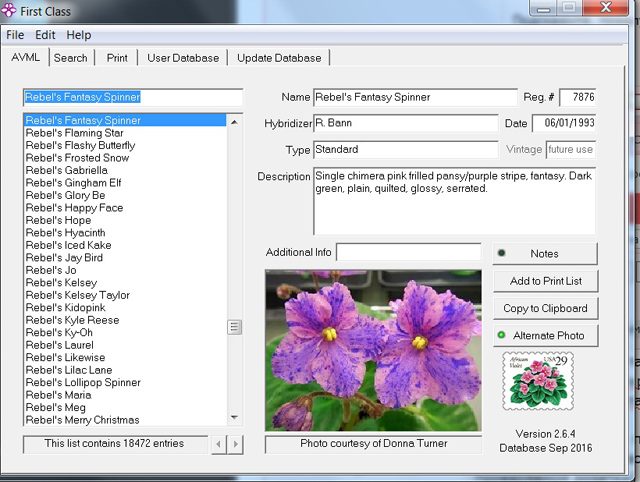The width and height of the screenshot is (640, 482).
Task: Select Rebel's Meg
Action: pyautogui.click(x=125, y=407)
